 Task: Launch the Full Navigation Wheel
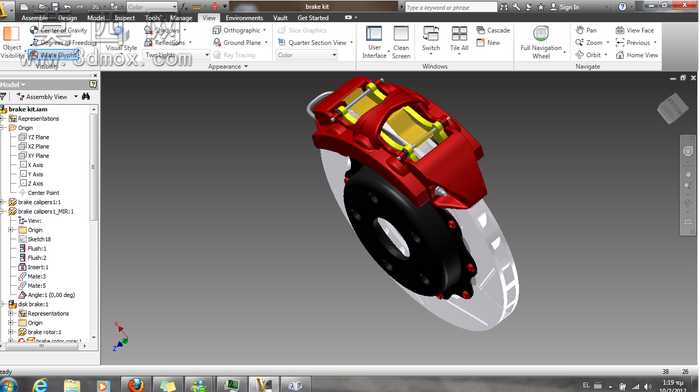pyautogui.click(x=541, y=42)
